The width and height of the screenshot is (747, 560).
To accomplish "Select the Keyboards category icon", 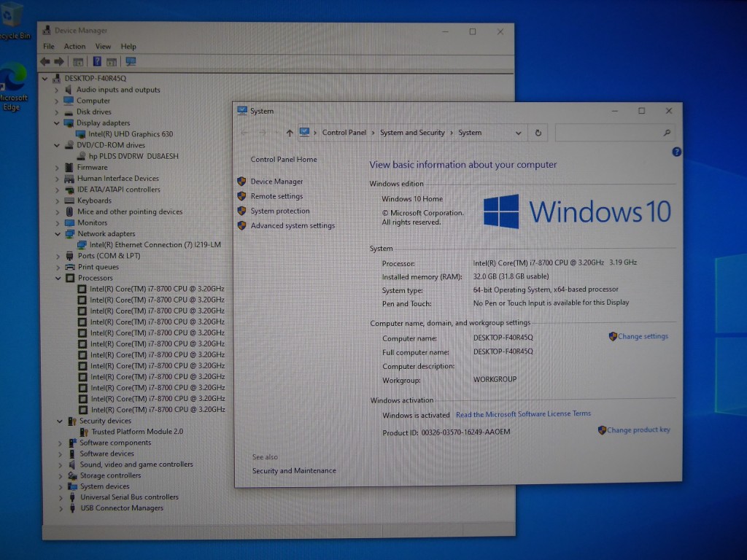I will point(69,201).
